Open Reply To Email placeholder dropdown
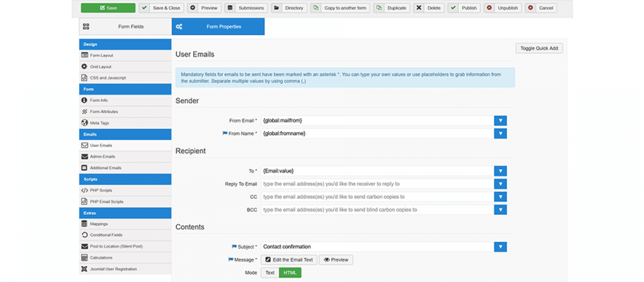 pos(500,184)
